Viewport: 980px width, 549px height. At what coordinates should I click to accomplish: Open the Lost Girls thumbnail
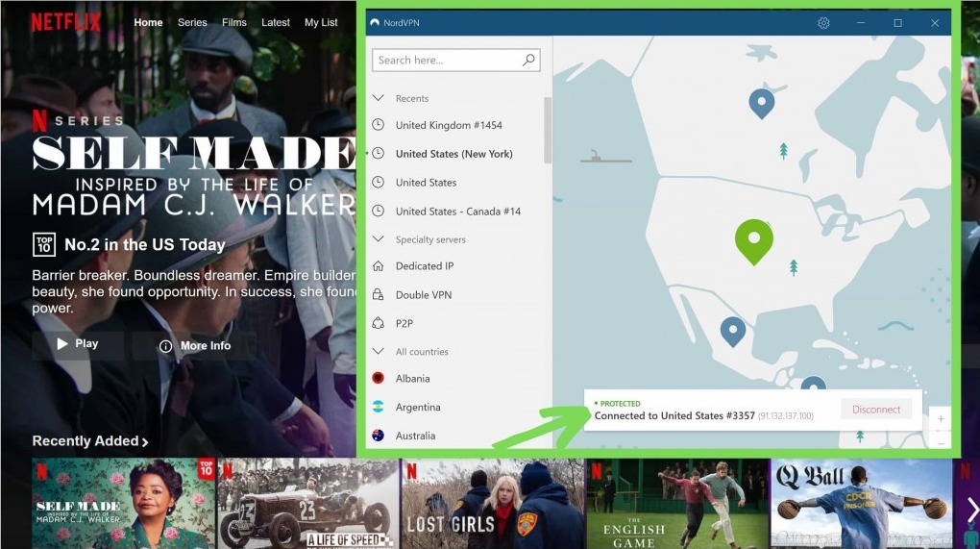(492, 504)
